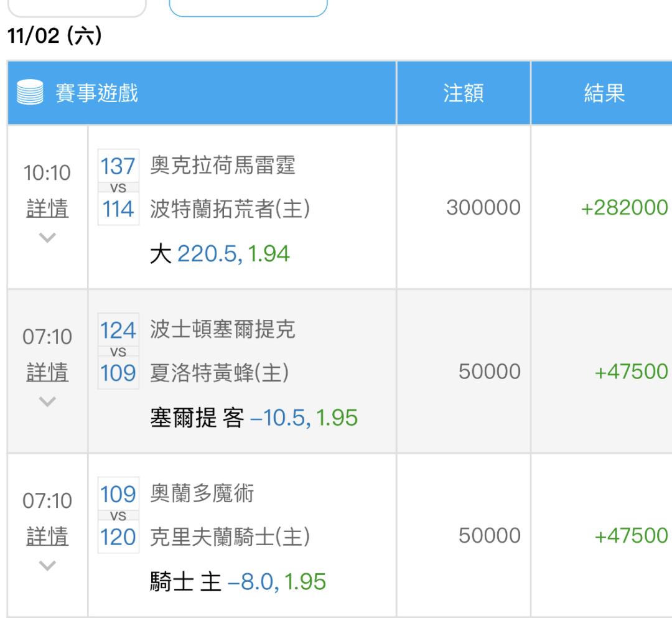Select team name 奧克拉荷馬雷霆
The height and width of the screenshot is (618, 672).
pos(222,166)
